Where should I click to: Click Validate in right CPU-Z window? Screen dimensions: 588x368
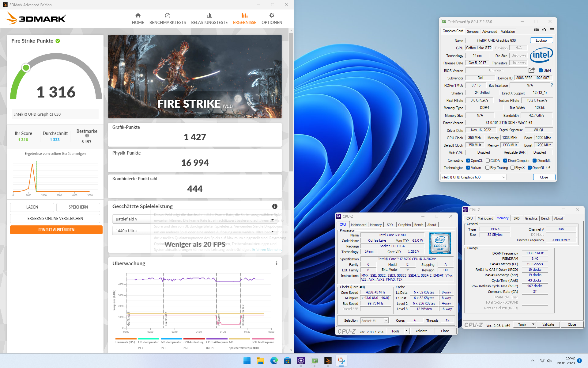548,324
